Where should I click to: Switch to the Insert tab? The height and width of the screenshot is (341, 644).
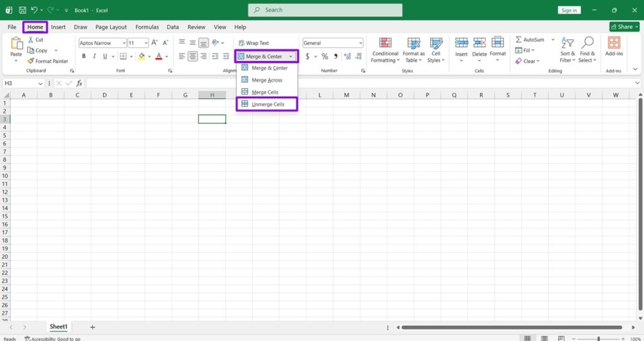[x=58, y=27]
